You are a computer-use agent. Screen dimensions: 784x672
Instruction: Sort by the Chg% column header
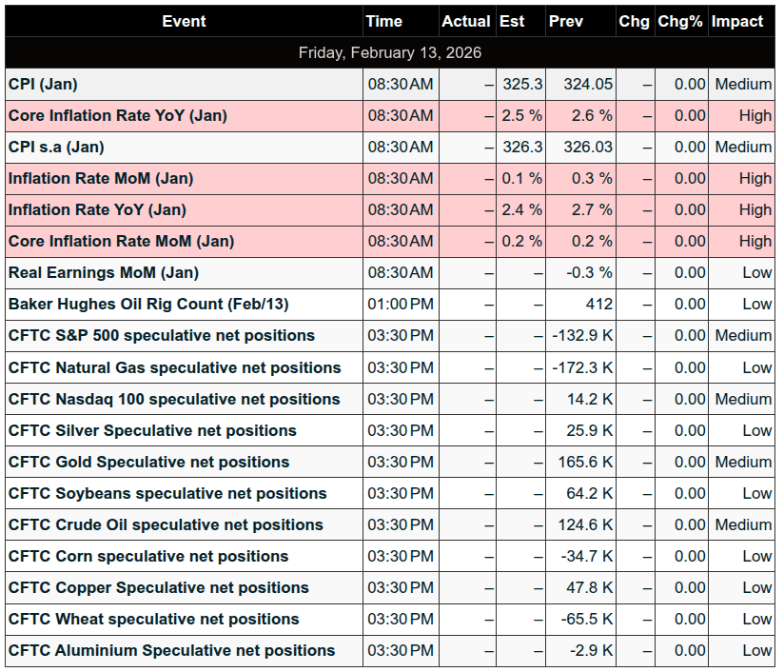(681, 21)
